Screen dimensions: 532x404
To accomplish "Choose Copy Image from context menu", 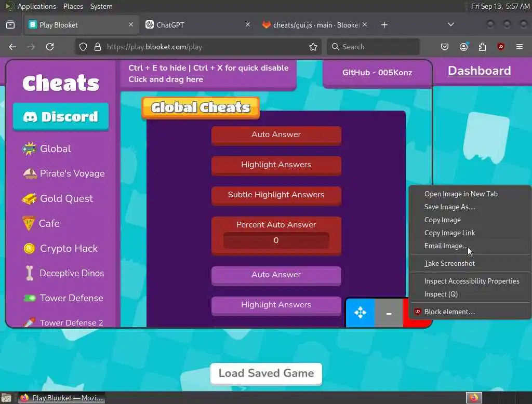I will [470, 220].
